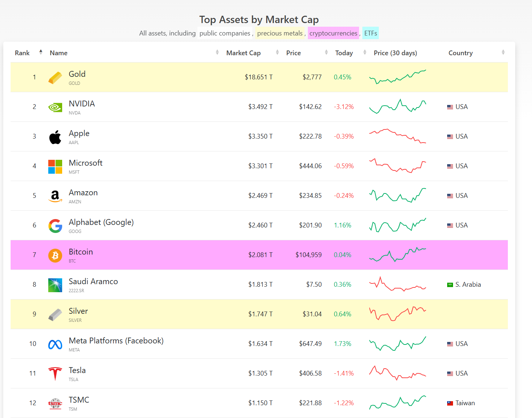This screenshot has height=418, width=532.
Task: Click the Apple logo icon
Action: [55, 137]
